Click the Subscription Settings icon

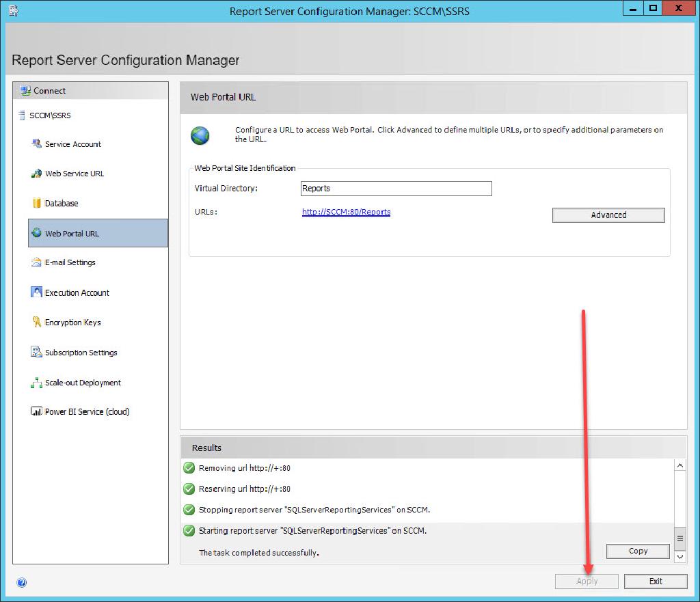37,352
